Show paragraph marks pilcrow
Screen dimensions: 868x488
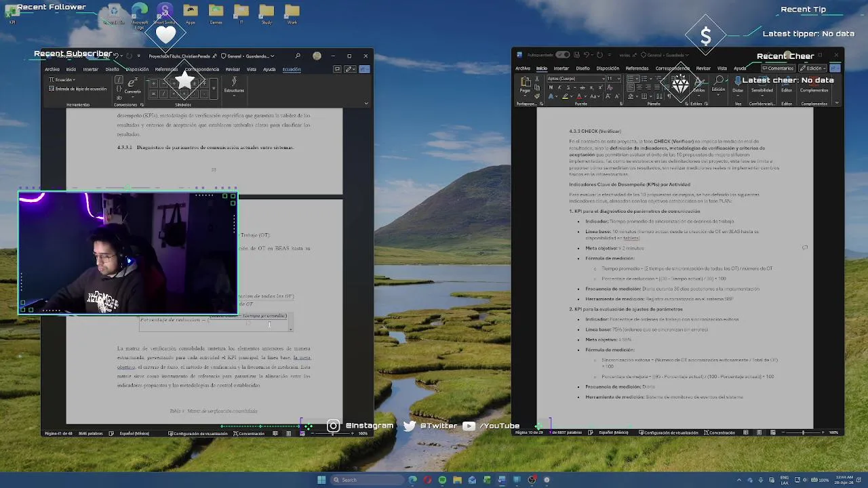(670, 96)
